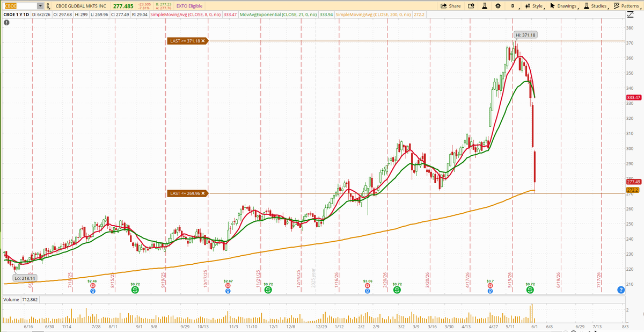Click the earnings phone icon under $2.46
Screen dimensions: 644x332
(x=92, y=286)
